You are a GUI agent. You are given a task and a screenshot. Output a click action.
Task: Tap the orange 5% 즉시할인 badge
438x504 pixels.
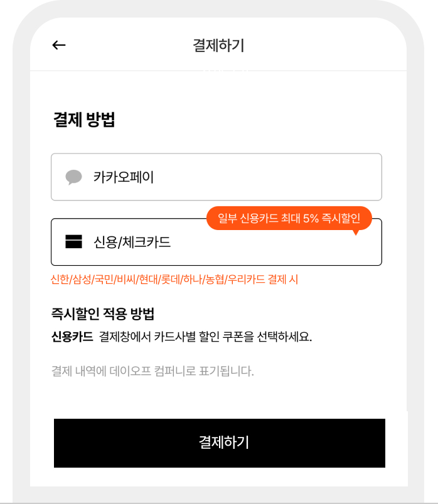[289, 218]
